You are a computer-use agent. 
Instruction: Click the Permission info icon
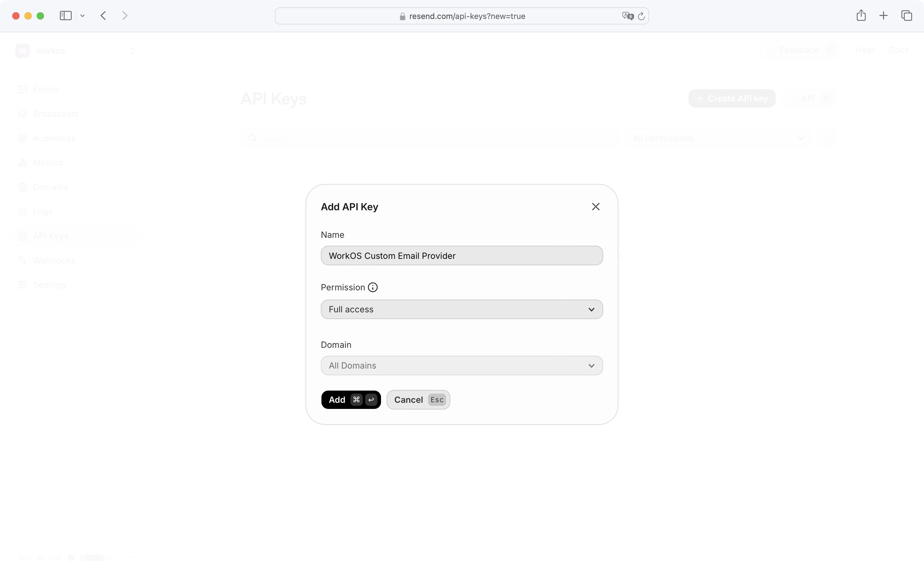[x=372, y=287]
